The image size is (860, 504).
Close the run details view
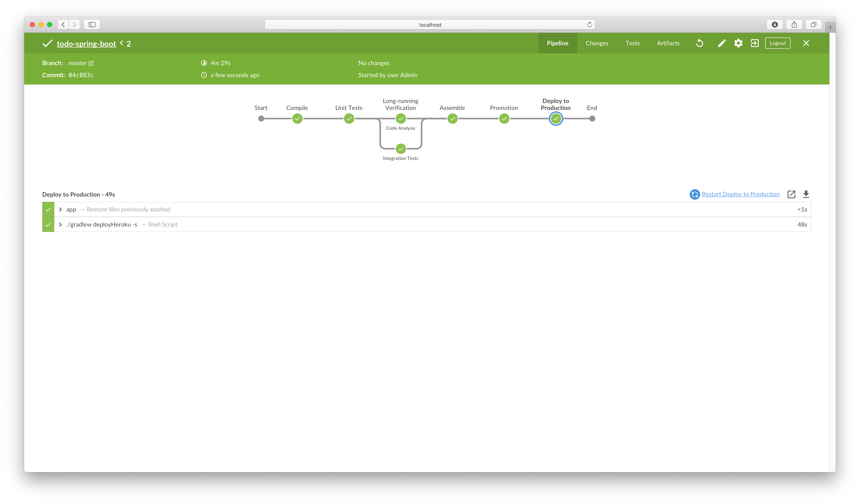(806, 43)
